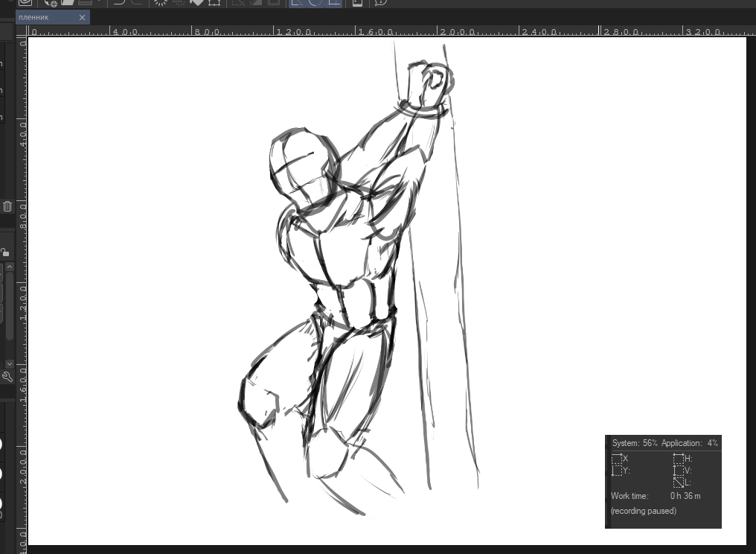Toggle the Snap to Ruler button
This screenshot has width=756, height=554.
[x=296, y=2]
